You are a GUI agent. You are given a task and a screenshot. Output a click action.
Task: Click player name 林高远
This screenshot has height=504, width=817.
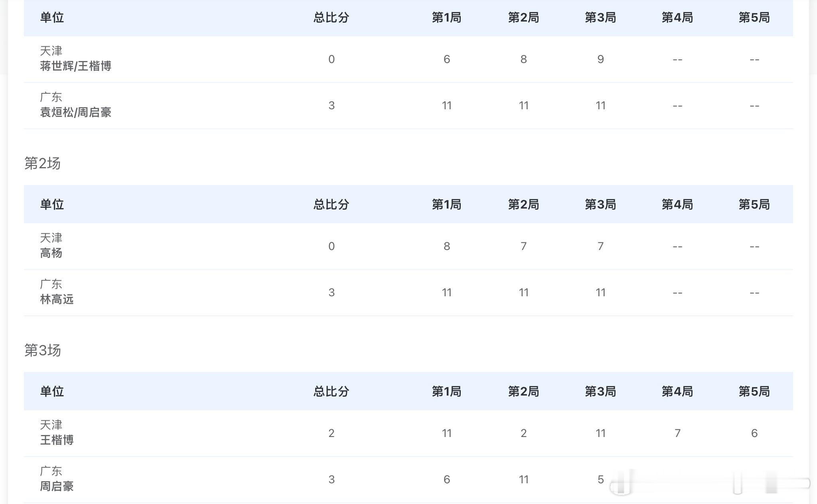click(x=57, y=299)
